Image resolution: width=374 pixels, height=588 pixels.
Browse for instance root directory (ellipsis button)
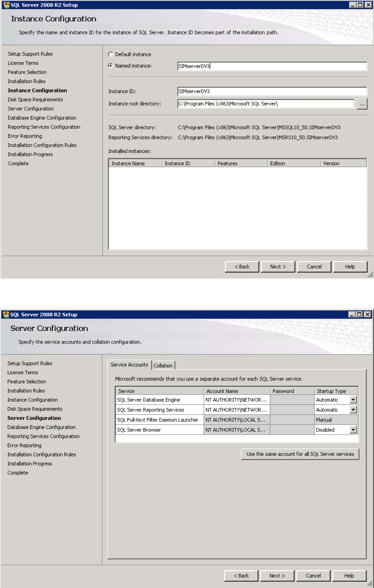[x=362, y=104]
